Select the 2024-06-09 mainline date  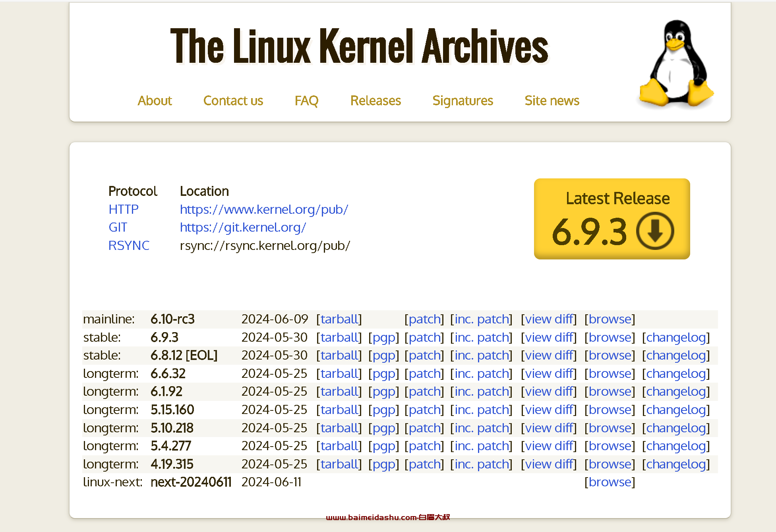(275, 319)
